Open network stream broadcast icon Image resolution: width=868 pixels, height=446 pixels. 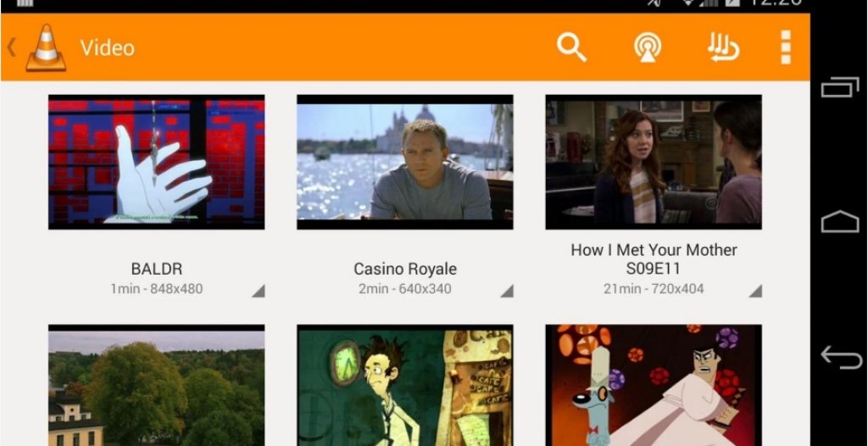[x=648, y=47]
